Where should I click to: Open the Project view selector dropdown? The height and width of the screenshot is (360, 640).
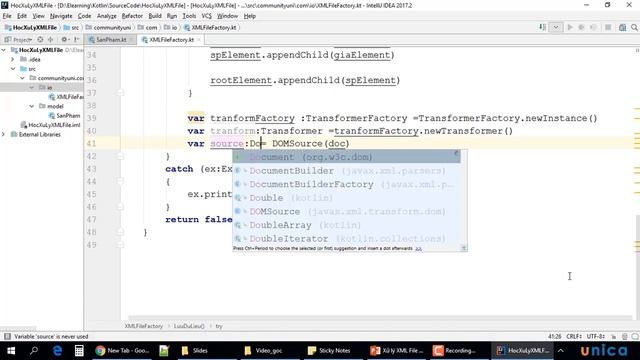tap(18, 40)
